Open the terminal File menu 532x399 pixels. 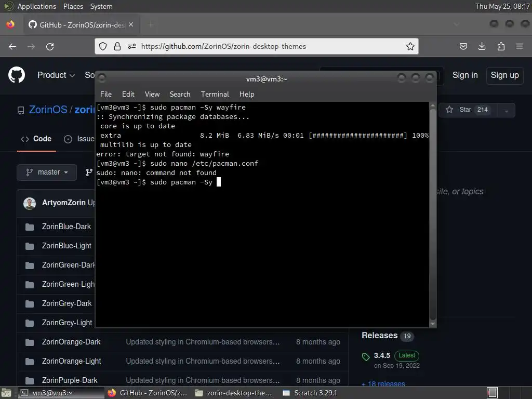click(x=106, y=95)
